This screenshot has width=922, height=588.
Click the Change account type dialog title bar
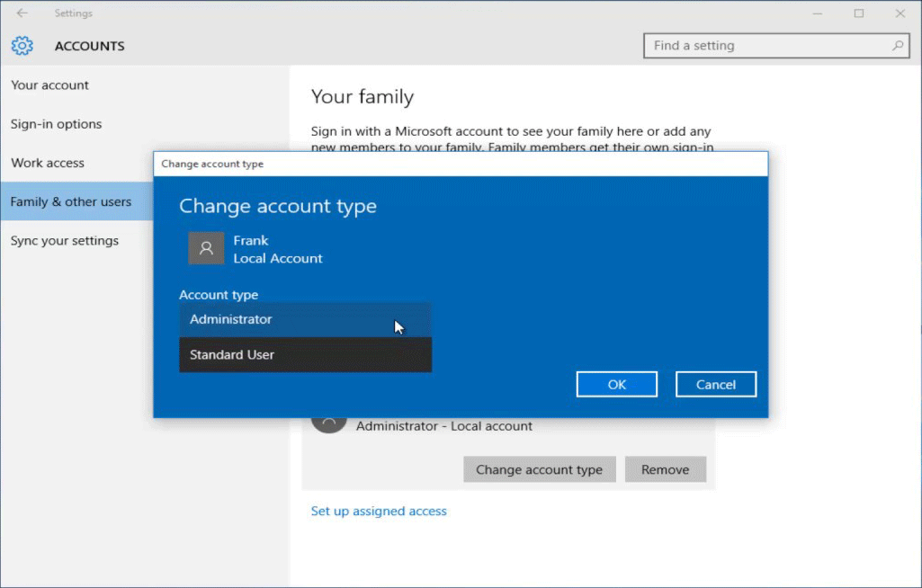(461, 164)
